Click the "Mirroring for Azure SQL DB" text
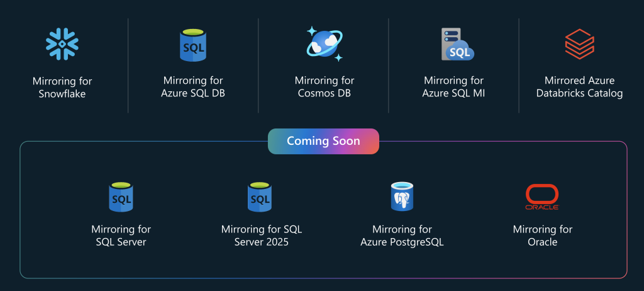Image resolution: width=644 pixels, height=291 pixels. click(193, 86)
